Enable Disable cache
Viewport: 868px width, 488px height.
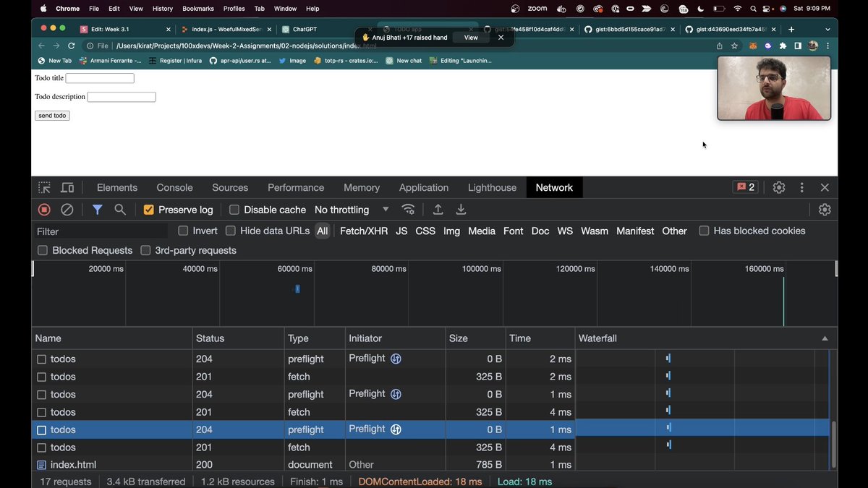click(x=234, y=209)
